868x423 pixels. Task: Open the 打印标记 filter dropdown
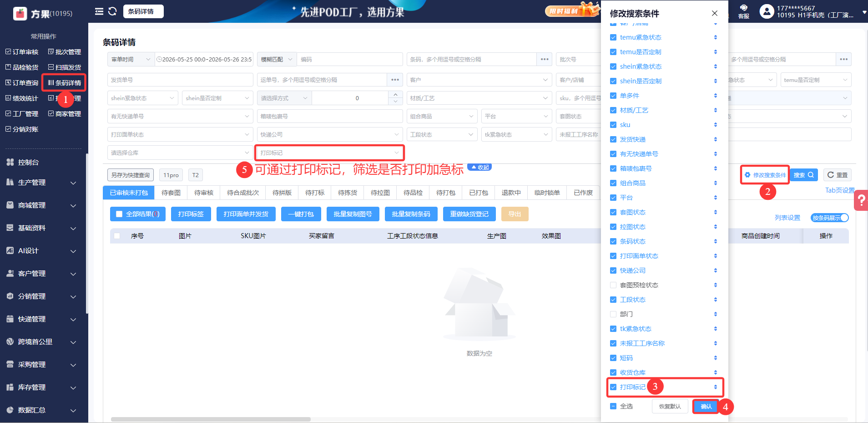(x=330, y=153)
